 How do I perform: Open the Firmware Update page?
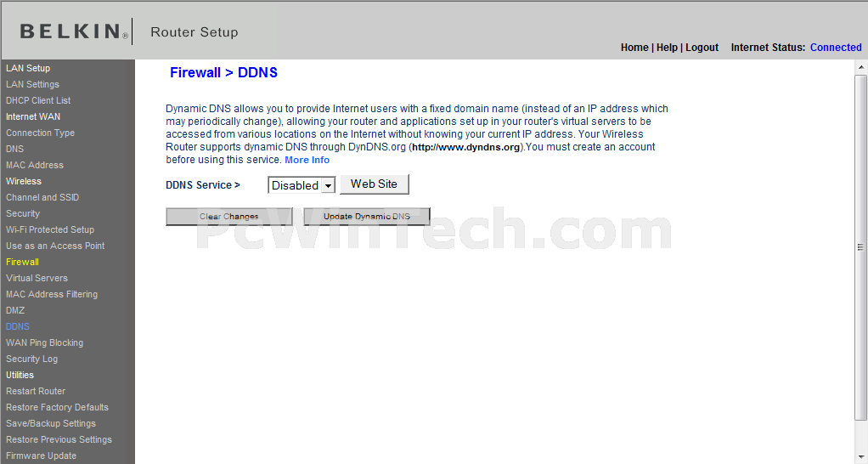point(42,456)
